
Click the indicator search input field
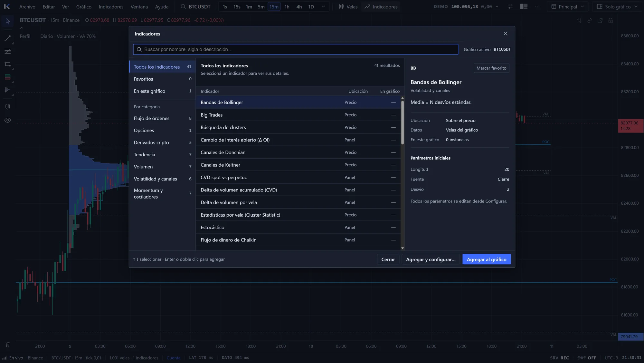(296, 49)
